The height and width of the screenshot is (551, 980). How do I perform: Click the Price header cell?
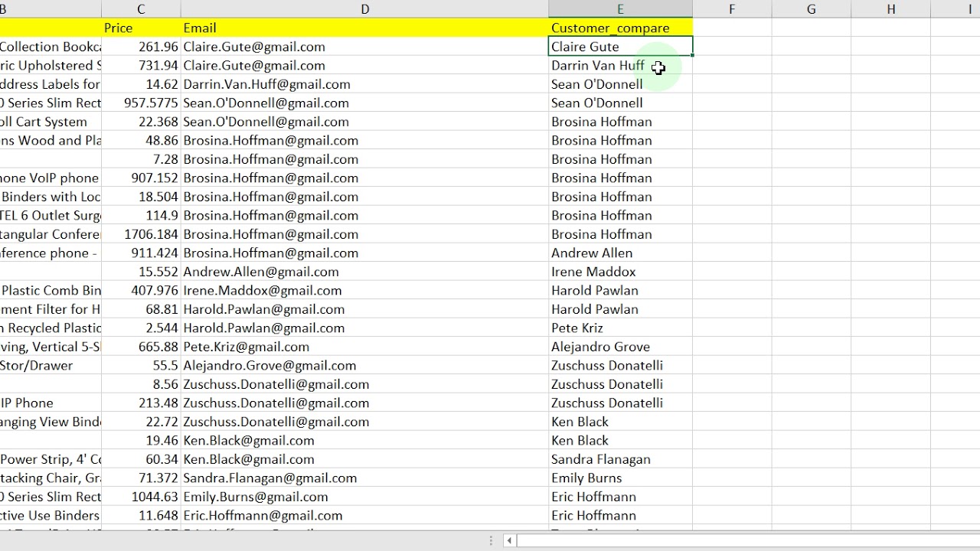[141, 28]
